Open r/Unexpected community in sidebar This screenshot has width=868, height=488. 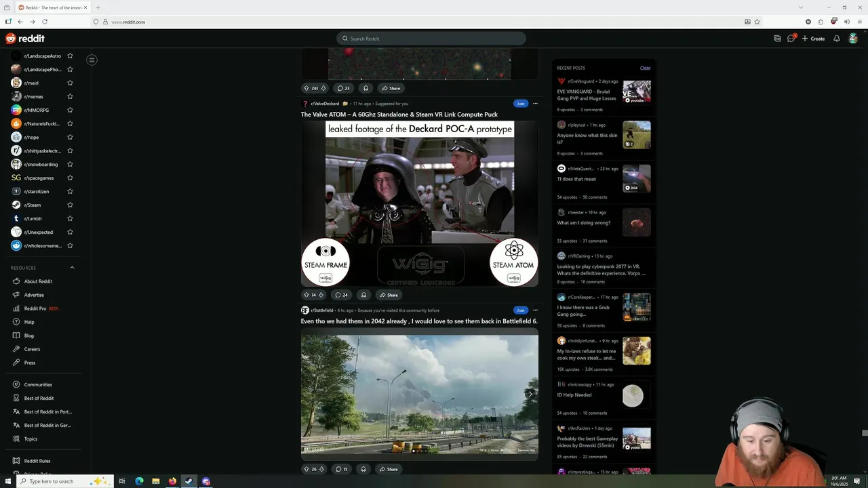tap(37, 232)
